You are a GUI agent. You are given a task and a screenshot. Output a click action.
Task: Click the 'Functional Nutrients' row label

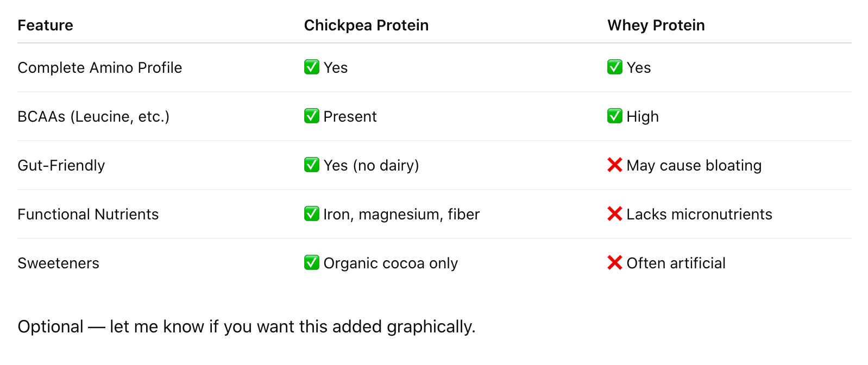click(88, 214)
